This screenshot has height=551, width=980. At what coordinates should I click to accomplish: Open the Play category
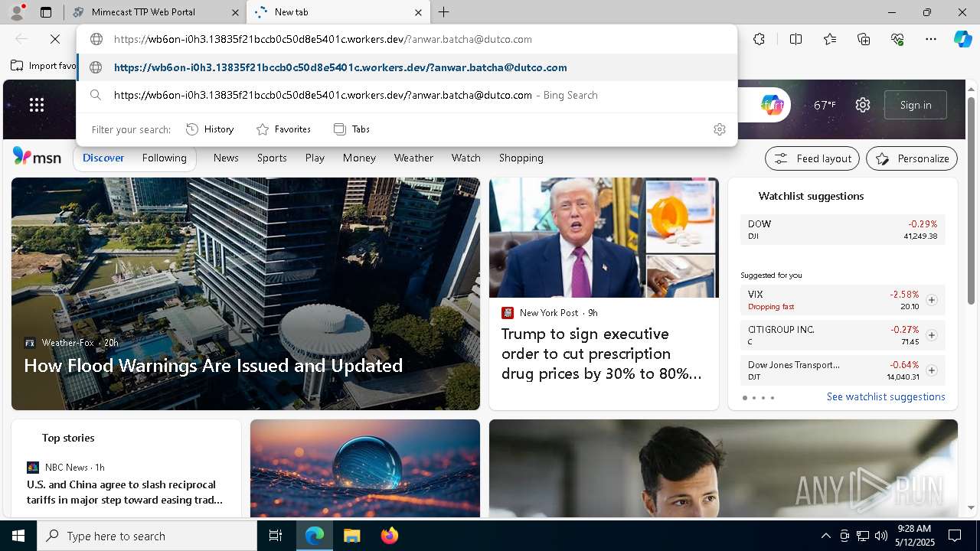point(315,158)
